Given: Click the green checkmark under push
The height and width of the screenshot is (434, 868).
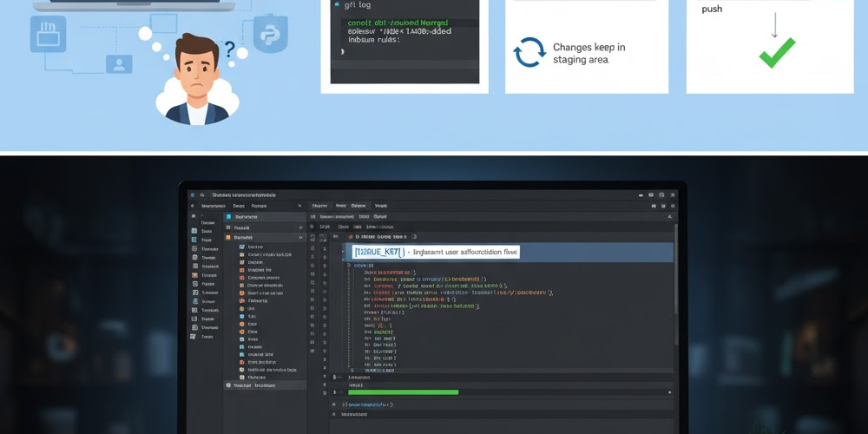Looking at the screenshot, I should click(777, 54).
